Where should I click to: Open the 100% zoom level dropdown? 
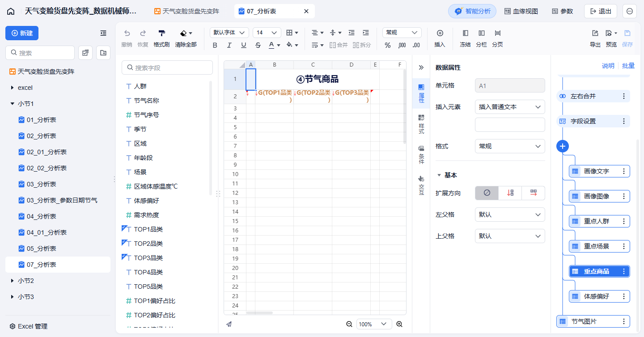(x=374, y=324)
